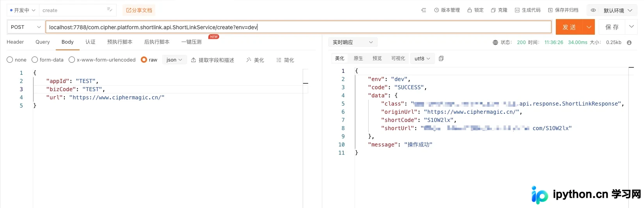Viewport: 644px width, 208px height.
Task: Open the utf8 encoding dropdown
Action: pyautogui.click(x=422, y=58)
